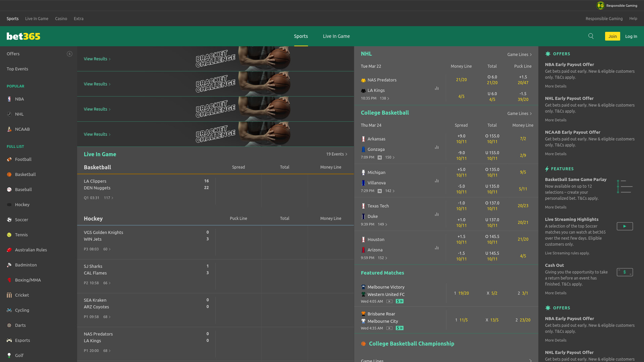Open the search magnifier icon

point(591,36)
